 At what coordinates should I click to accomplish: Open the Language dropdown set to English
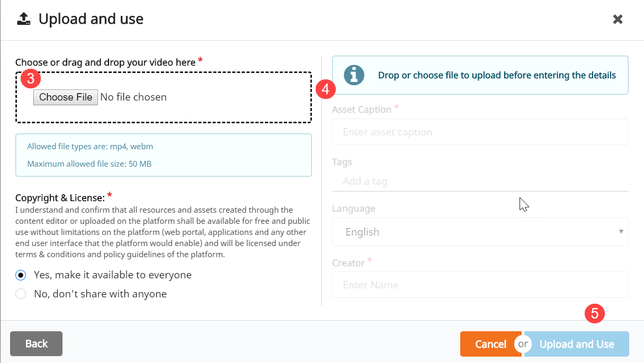tap(479, 232)
